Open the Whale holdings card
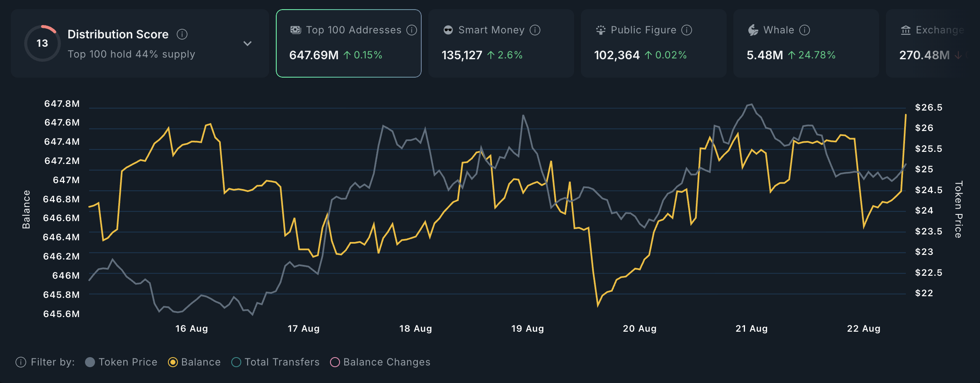The image size is (980, 383). pyautogui.click(x=806, y=43)
